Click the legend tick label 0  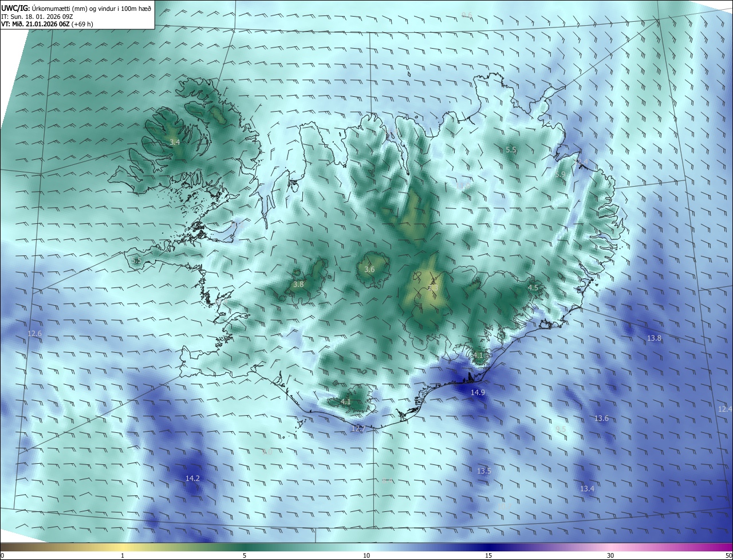pos(2,555)
